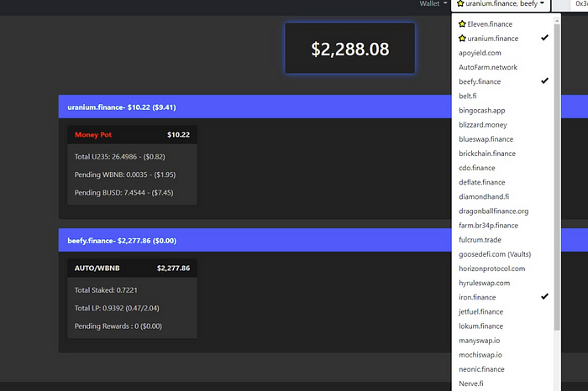
Task: Choose deflate.finance option
Action: 482,182
